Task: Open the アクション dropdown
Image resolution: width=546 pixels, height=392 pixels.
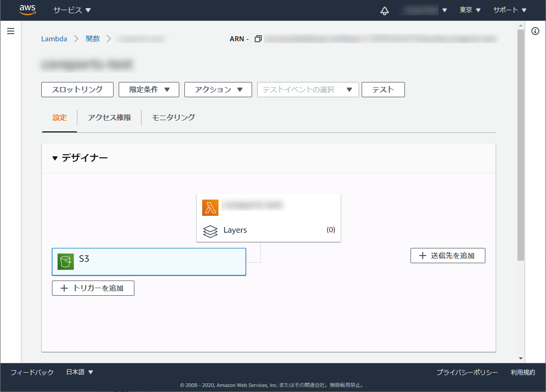Action: tap(218, 90)
